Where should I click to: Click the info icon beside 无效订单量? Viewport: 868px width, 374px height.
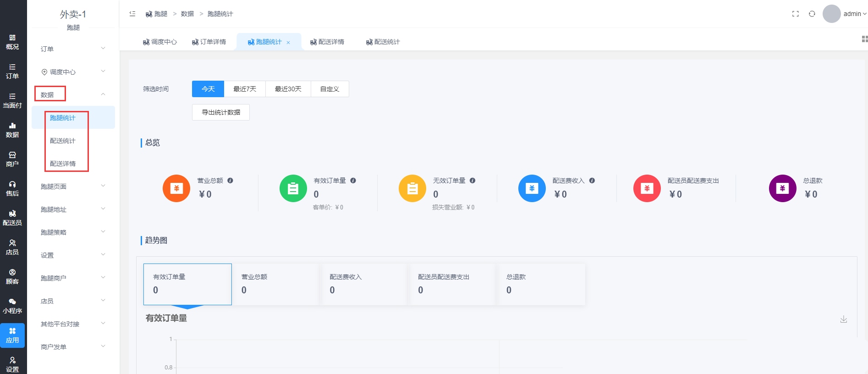click(472, 181)
